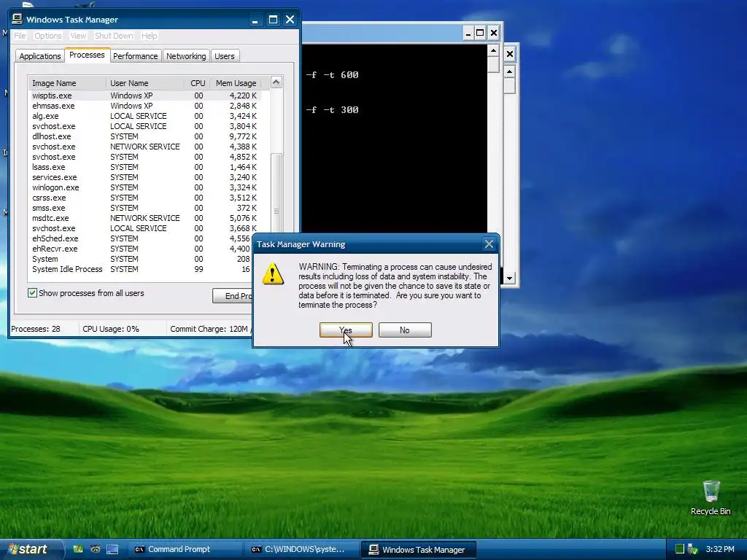Open the second quick launch icon
The height and width of the screenshot is (560, 747).
[x=96, y=549]
